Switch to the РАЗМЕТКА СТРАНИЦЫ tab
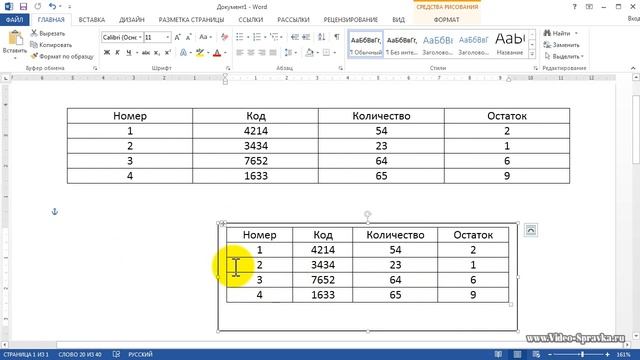This screenshot has width=640, height=360. (191, 20)
